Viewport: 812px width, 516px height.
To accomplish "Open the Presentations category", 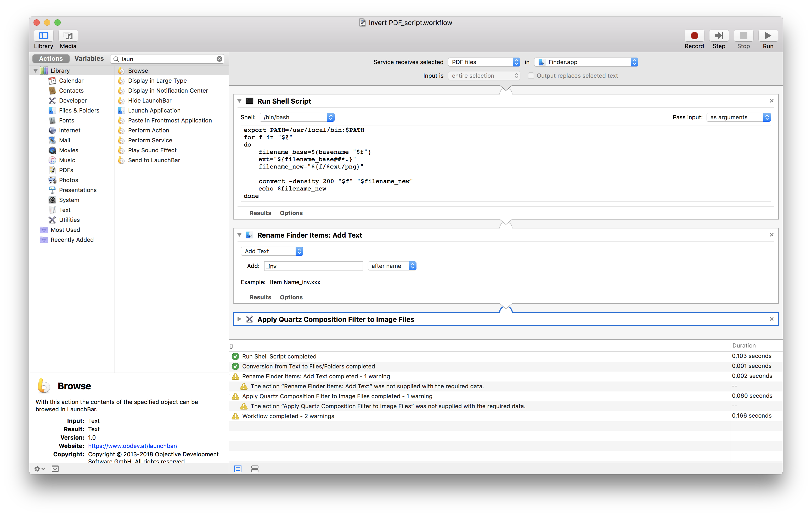I will click(x=77, y=190).
